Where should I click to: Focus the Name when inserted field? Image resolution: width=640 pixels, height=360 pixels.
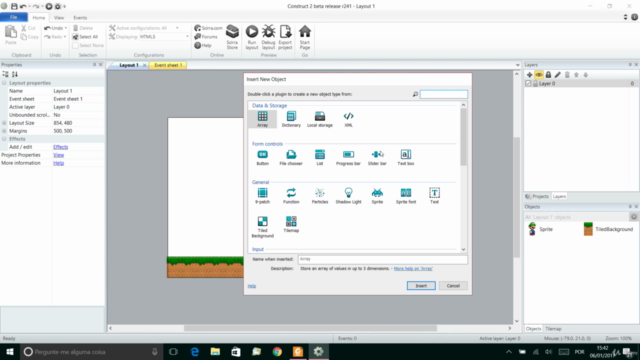point(382,259)
